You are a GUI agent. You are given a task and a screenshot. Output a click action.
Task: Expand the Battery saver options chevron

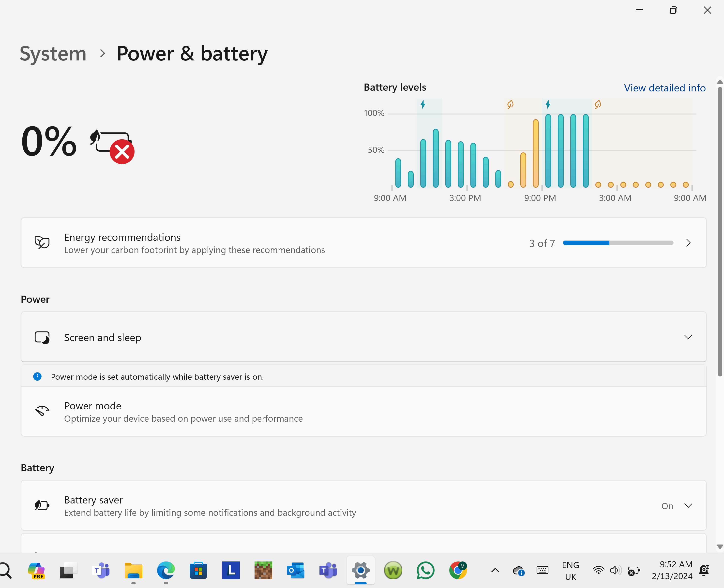click(x=688, y=506)
